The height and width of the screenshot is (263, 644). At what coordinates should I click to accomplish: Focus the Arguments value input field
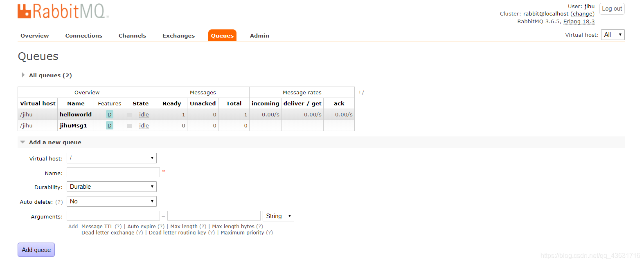214,216
